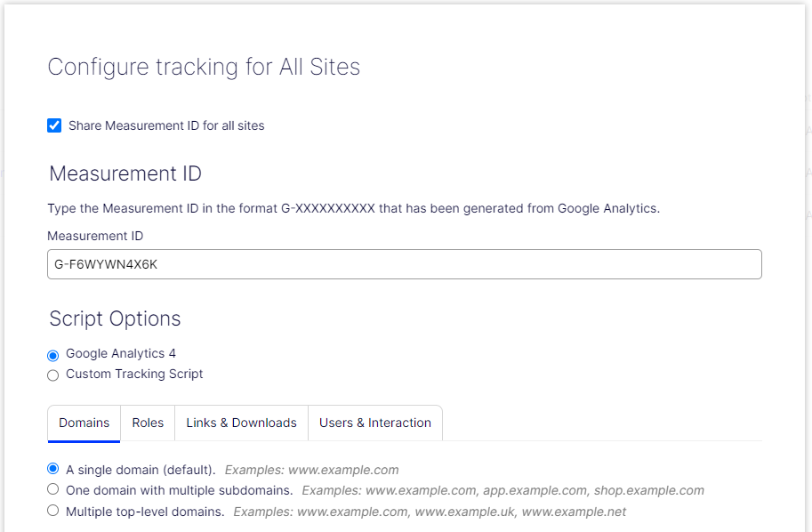
Task: Click the single domain example text www.example.com
Action: pos(311,470)
